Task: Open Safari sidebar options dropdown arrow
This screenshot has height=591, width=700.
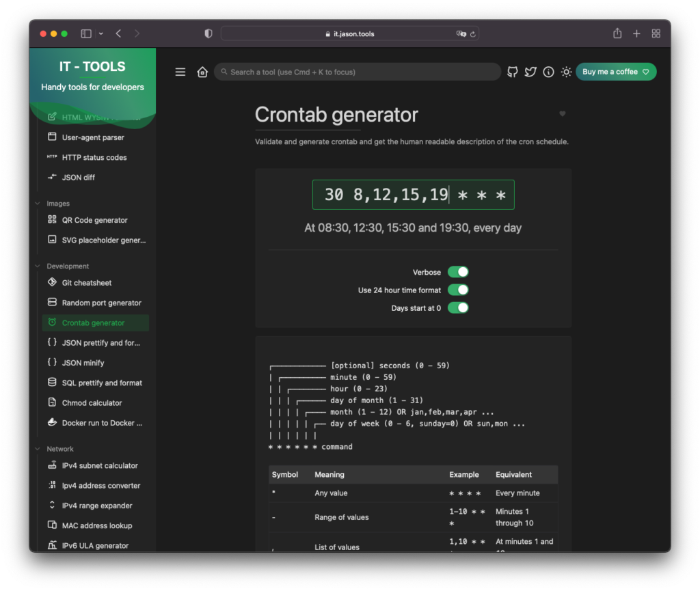Action: click(101, 33)
